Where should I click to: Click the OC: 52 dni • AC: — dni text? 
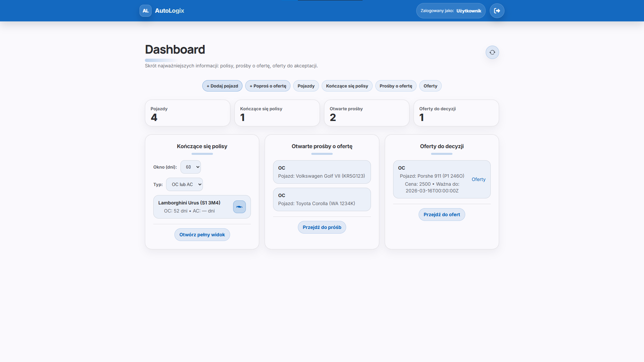tap(189, 211)
